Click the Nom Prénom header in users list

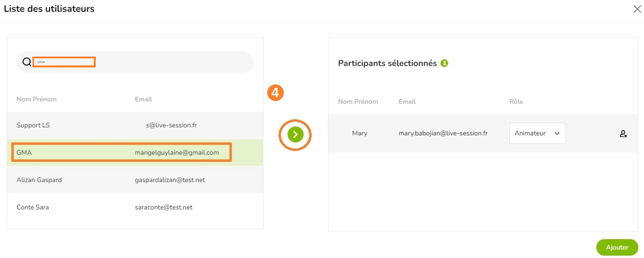coord(36,99)
